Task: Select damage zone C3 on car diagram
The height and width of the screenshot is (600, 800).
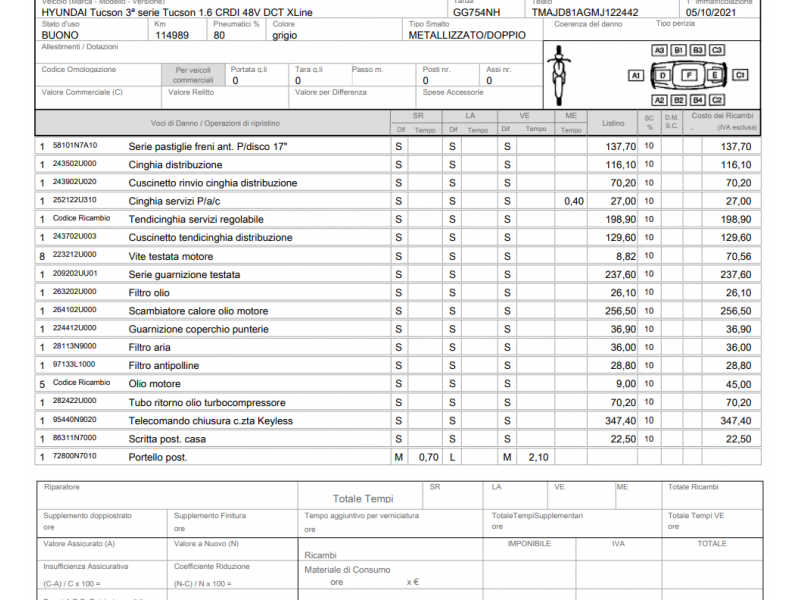Action: [x=717, y=50]
